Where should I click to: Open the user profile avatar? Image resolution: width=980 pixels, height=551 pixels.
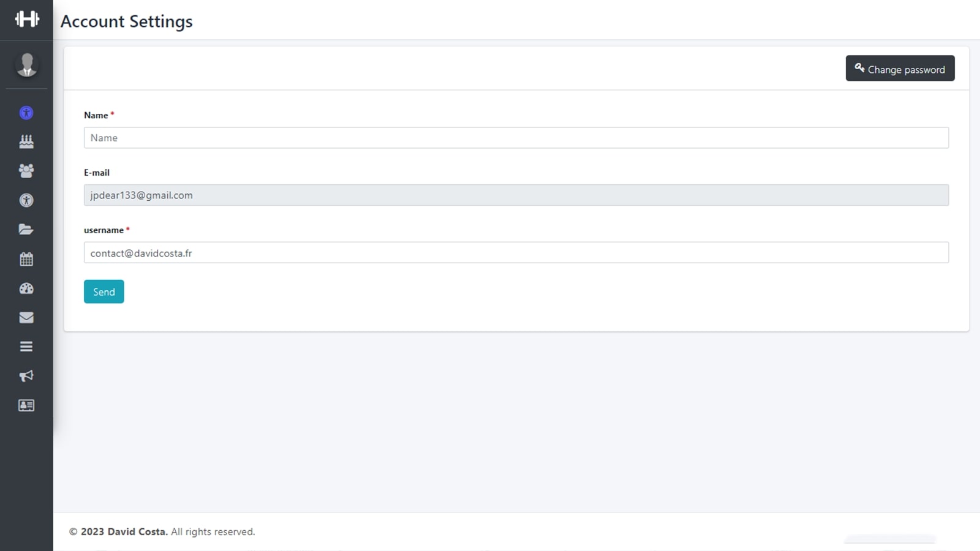point(26,64)
